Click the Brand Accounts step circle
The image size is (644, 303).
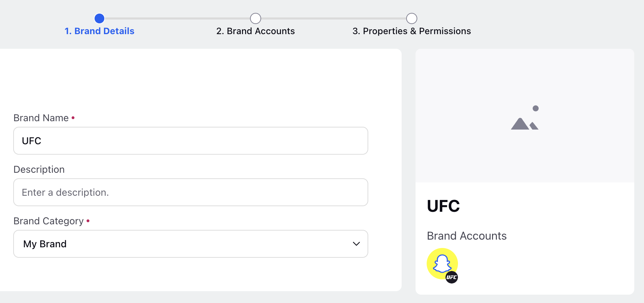coord(256,18)
